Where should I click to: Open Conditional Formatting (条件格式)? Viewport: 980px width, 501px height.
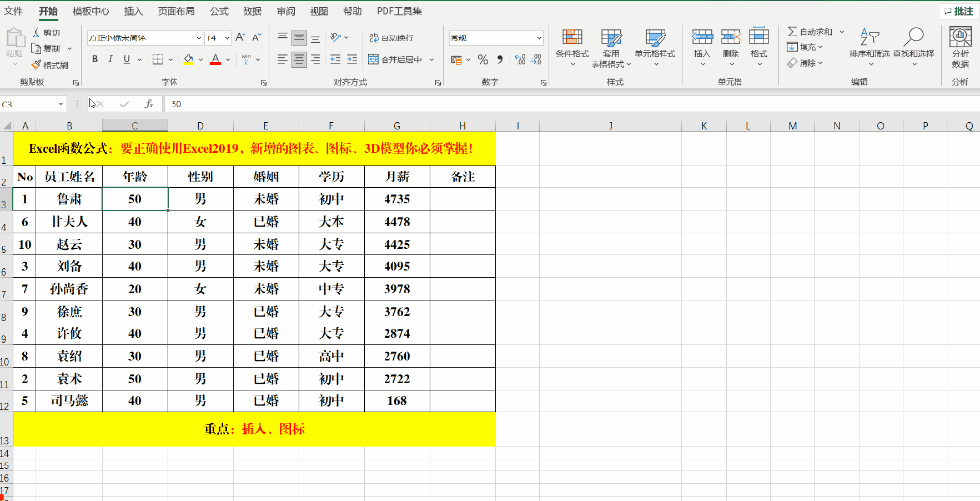pos(572,47)
